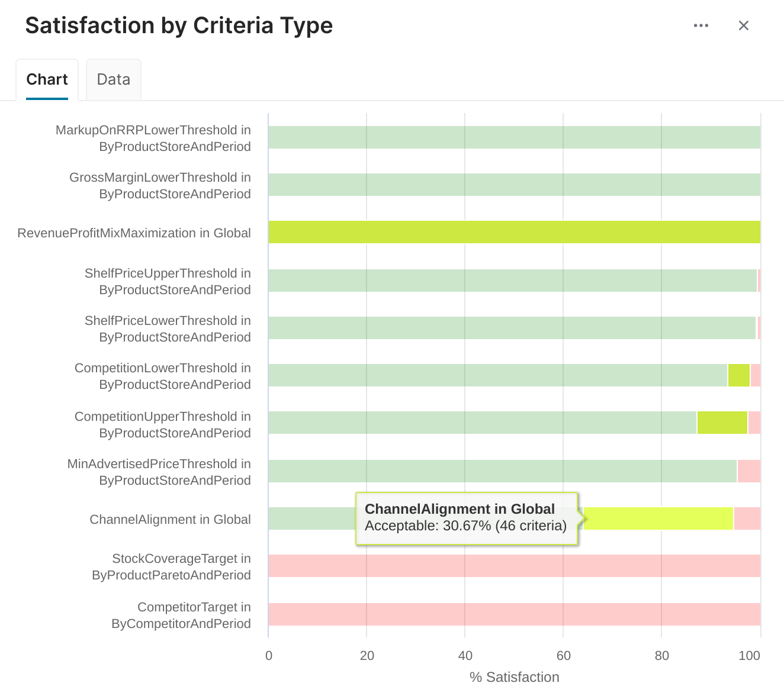Click the MinAdvertisedPriceThreshold pink bar segment
784x699 pixels.
click(x=749, y=471)
